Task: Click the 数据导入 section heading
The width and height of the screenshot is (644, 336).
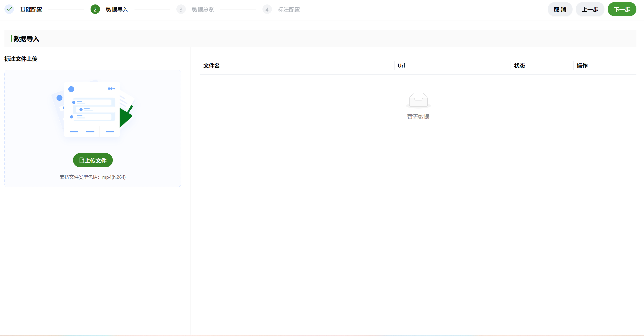Action: [26, 39]
